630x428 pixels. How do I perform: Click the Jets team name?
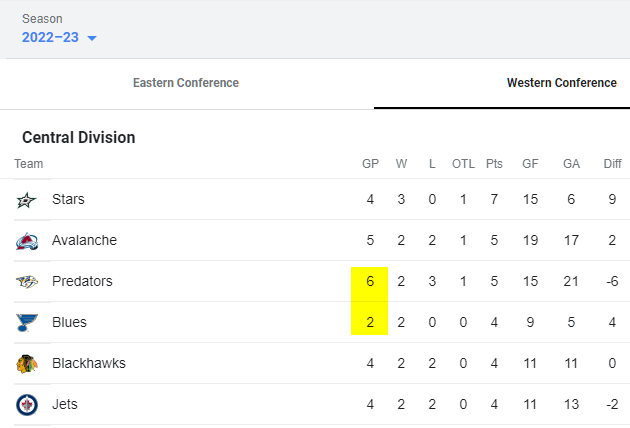click(65, 404)
